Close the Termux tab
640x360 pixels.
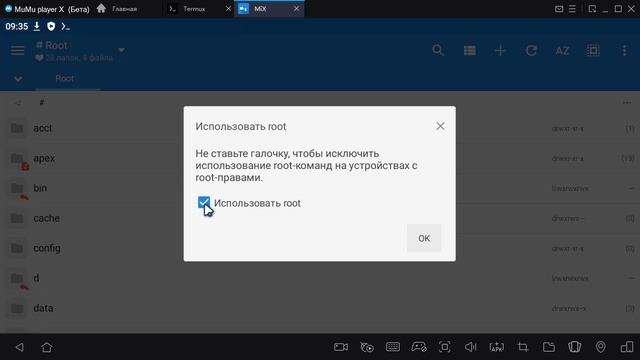tap(228, 9)
